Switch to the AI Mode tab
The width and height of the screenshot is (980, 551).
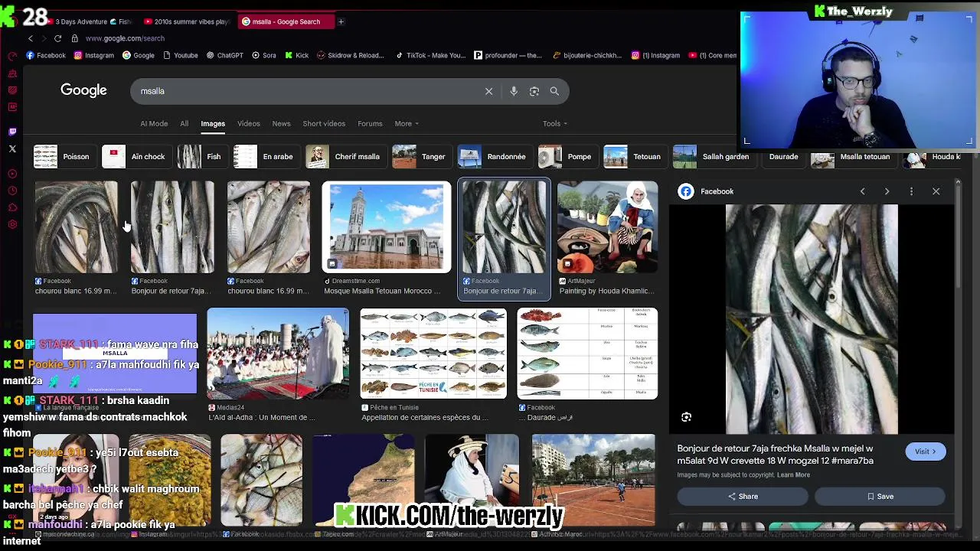pyautogui.click(x=154, y=123)
